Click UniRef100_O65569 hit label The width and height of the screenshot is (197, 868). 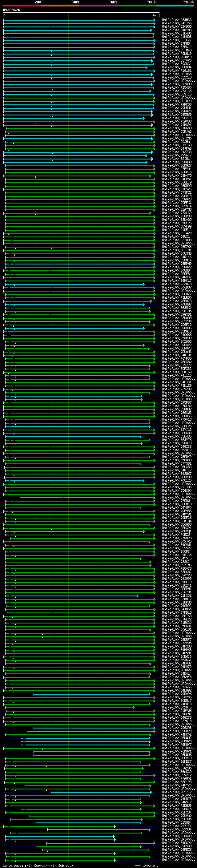click(177, 115)
